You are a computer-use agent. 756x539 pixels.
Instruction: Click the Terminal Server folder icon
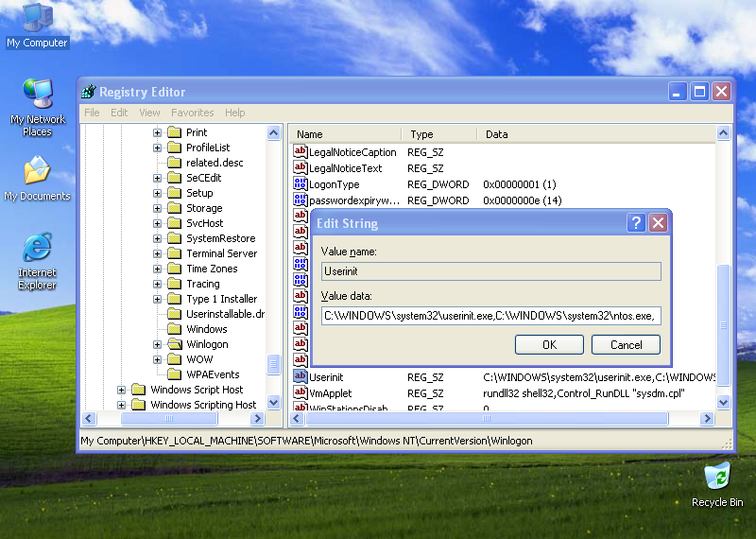coord(174,253)
